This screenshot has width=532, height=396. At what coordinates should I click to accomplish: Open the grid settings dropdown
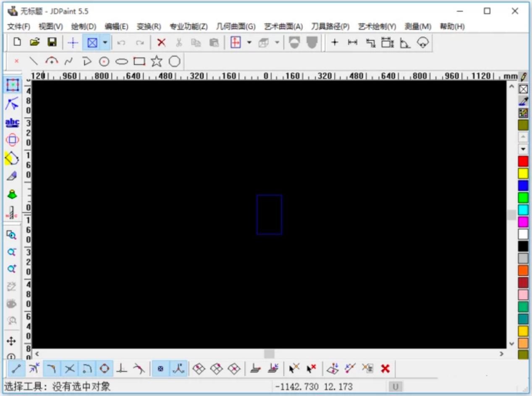tap(249, 42)
